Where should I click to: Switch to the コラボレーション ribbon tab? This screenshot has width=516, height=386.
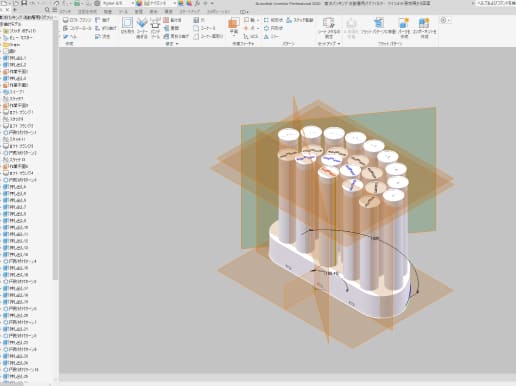coord(218,12)
